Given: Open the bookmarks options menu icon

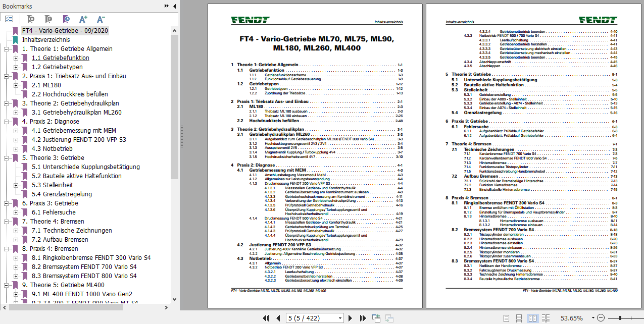Looking at the screenshot, I should pos(9,19).
